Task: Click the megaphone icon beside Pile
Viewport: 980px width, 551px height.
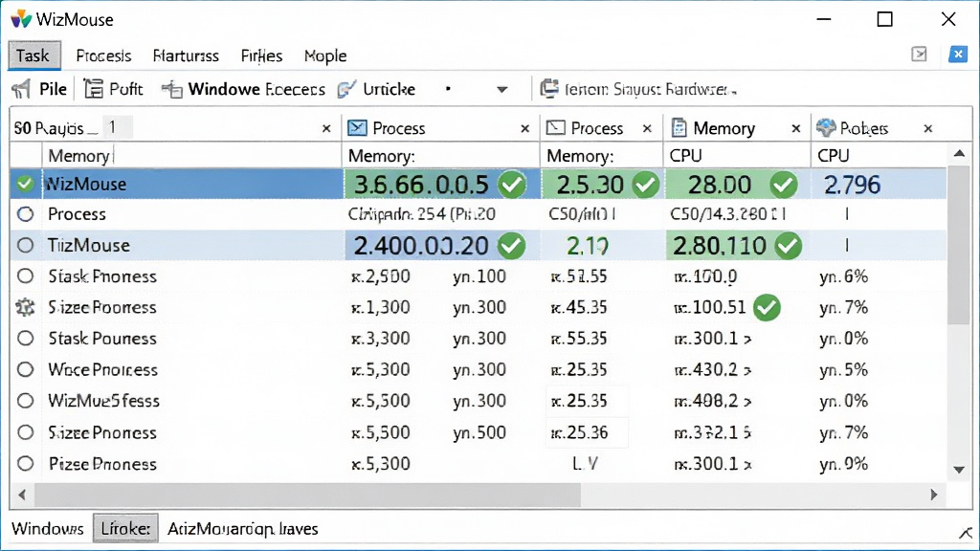Action: 21,89
